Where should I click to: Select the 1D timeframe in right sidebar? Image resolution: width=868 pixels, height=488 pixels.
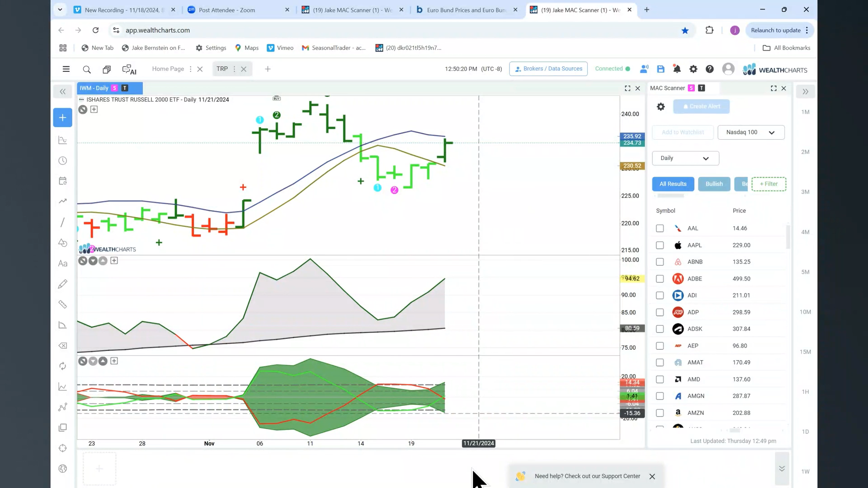point(805,432)
